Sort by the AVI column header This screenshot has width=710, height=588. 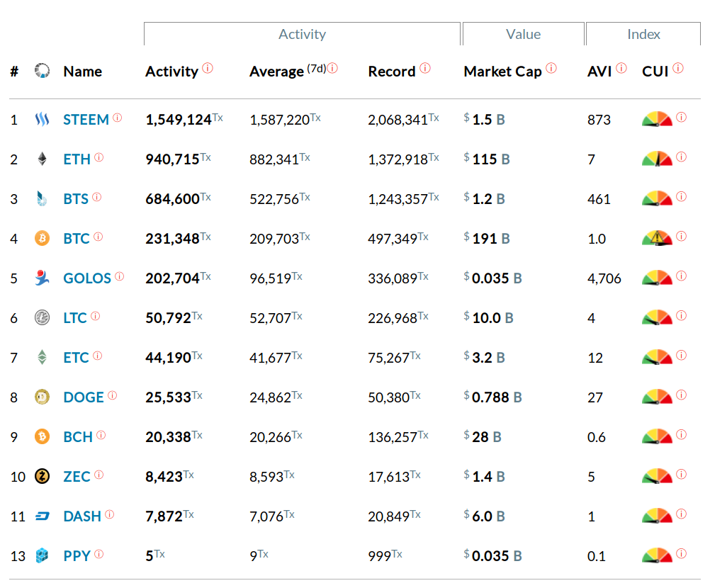[x=599, y=72]
